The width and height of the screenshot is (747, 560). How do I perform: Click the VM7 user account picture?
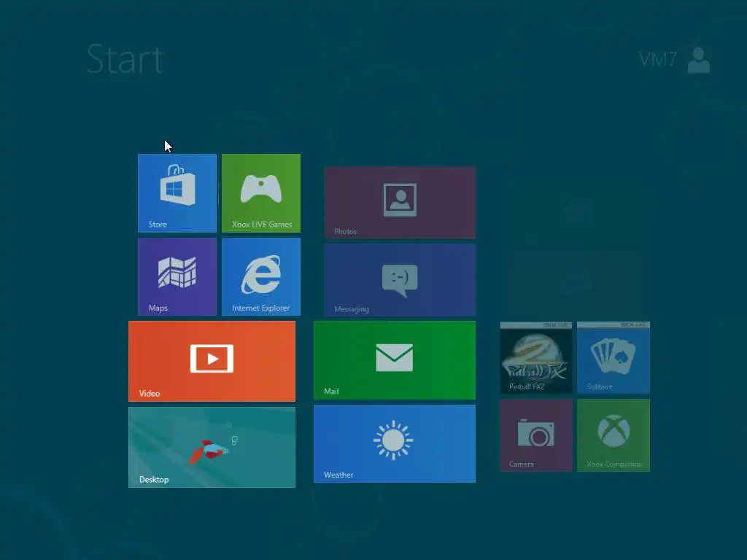[x=699, y=60]
